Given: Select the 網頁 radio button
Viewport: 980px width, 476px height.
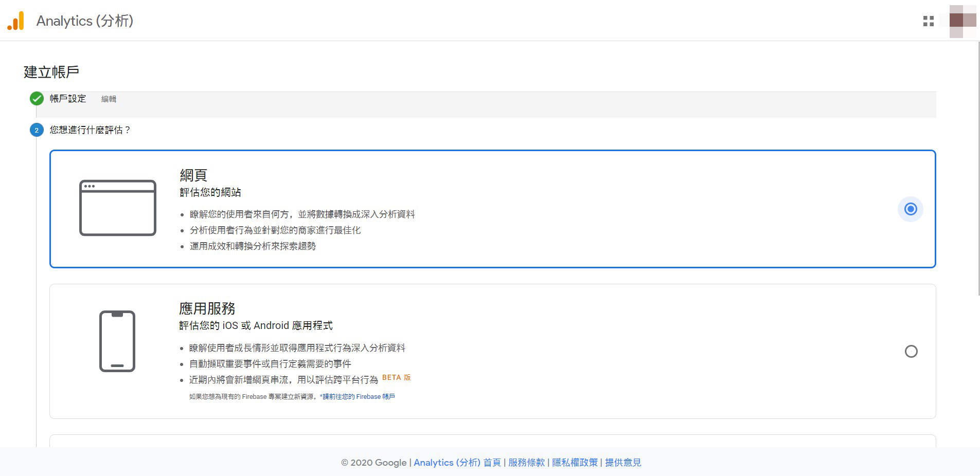Looking at the screenshot, I should pyautogui.click(x=911, y=209).
